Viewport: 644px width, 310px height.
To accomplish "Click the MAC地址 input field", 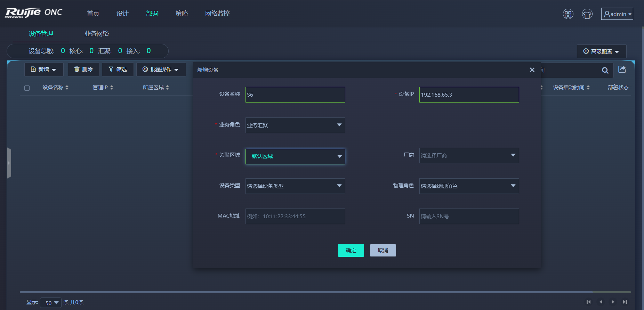I will (295, 216).
